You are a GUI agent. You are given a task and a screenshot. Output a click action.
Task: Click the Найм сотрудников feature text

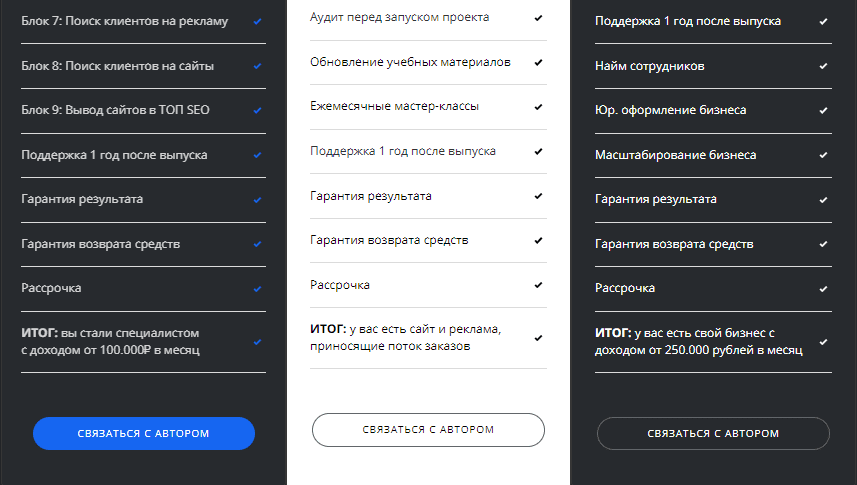[x=649, y=66]
